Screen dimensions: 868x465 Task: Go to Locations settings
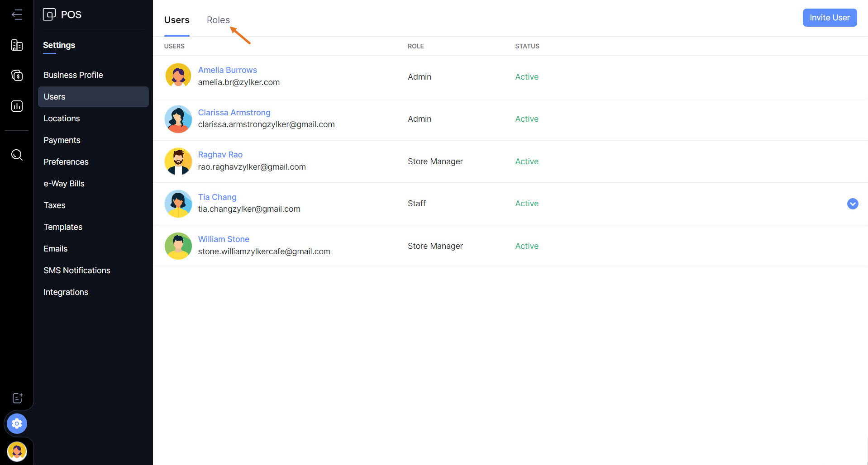[x=62, y=119]
